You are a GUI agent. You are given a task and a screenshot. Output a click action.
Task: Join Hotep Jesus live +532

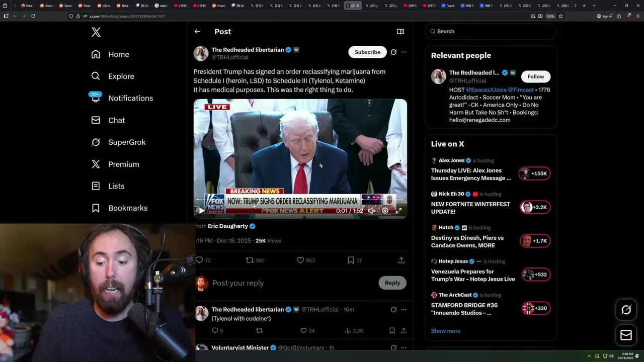pyautogui.click(x=535, y=275)
